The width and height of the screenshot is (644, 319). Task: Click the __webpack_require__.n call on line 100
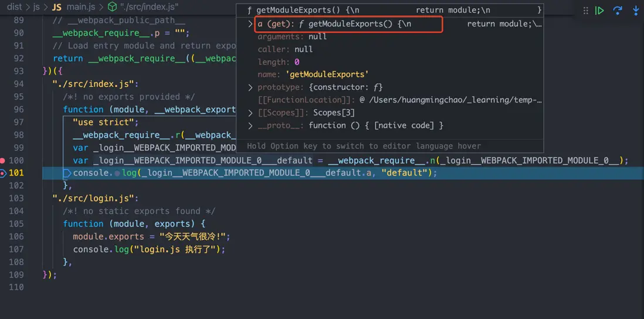coord(381,160)
